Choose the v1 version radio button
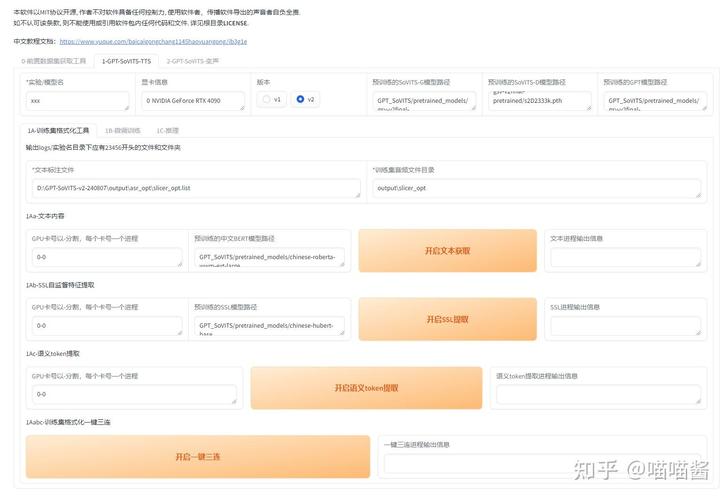The image size is (728, 500). click(x=271, y=99)
